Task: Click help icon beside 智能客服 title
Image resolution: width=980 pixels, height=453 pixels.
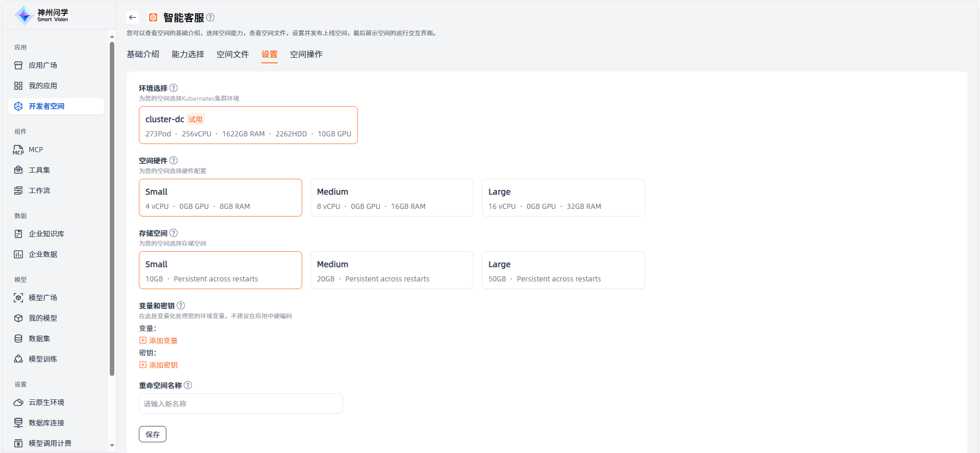Action: (210, 17)
